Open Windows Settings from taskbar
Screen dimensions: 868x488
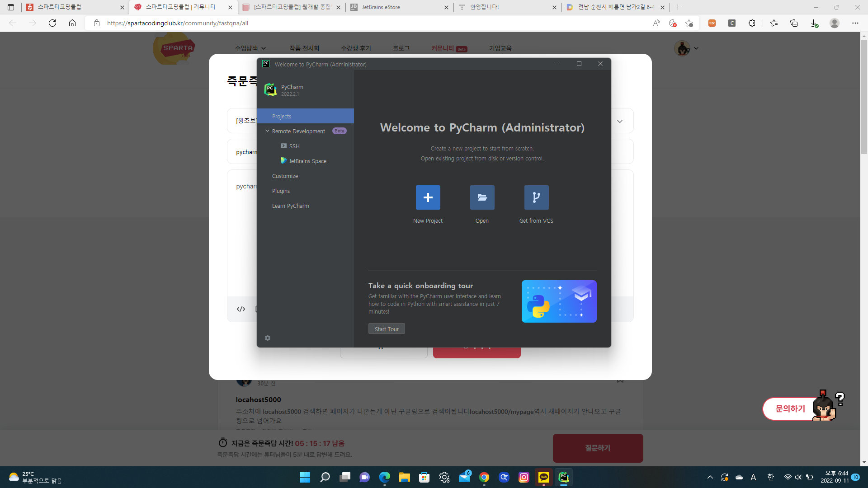[x=444, y=477]
